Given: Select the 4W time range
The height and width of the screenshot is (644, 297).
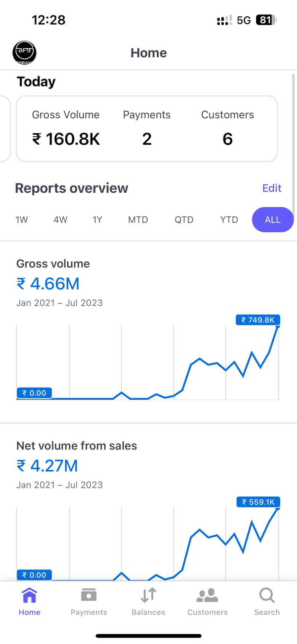Looking at the screenshot, I should 61,220.
